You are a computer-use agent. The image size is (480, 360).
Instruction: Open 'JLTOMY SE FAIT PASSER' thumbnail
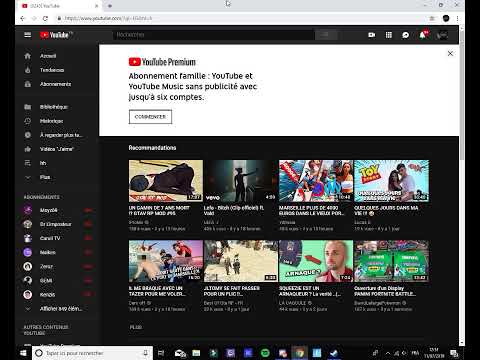pos(241,261)
